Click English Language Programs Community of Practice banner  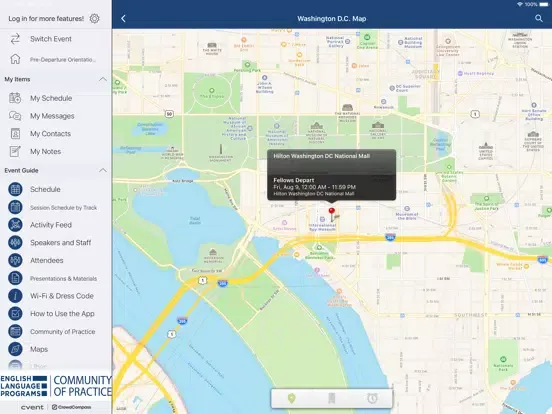[x=56, y=386]
